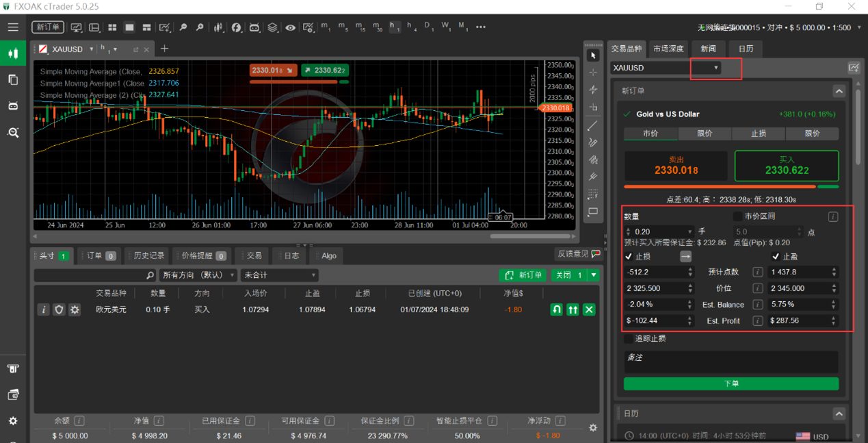Open the XAUUSD symbol dropdown in the order panel
This screenshot has width=868, height=443.
[x=715, y=68]
